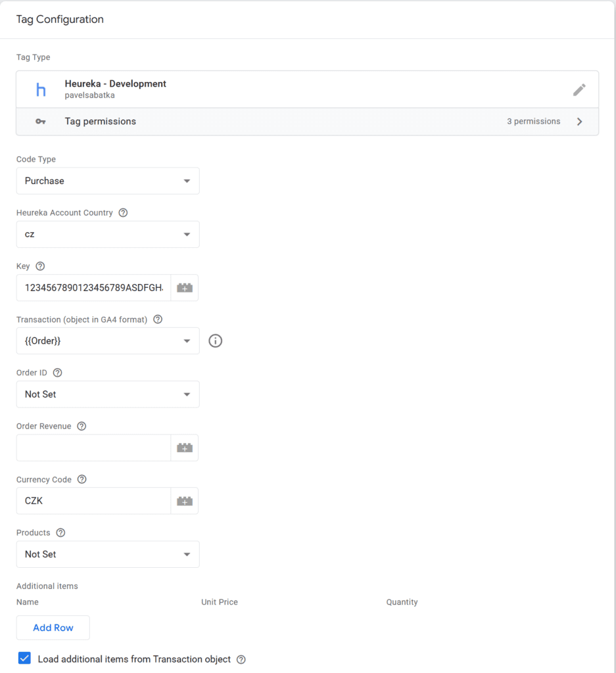This screenshot has height=673, width=616.
Task: Open variable picker beside the Key field
Action: click(x=185, y=288)
